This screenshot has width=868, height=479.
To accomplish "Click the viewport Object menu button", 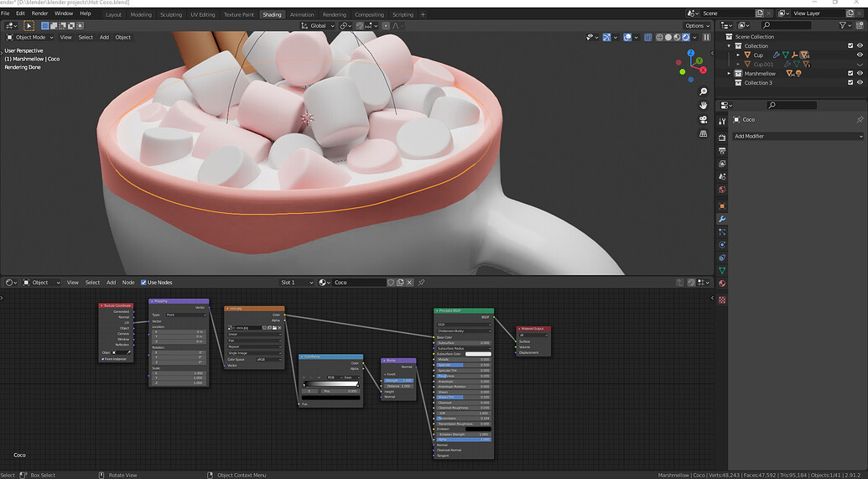I will coord(123,37).
